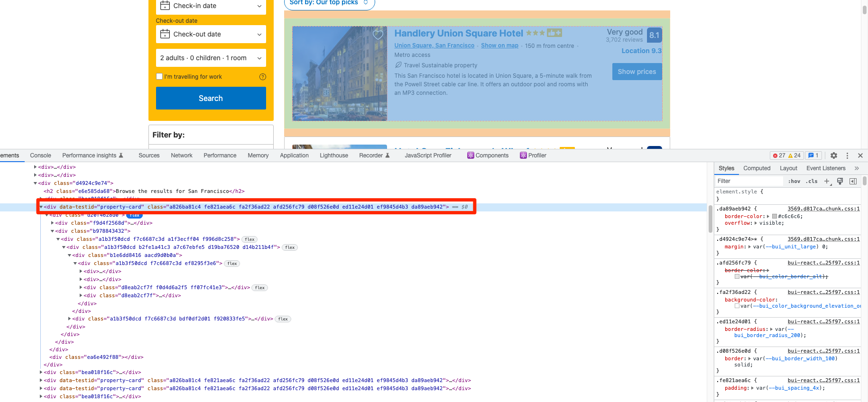Click the three-star hotel rating
868x402 pixels.
click(x=536, y=33)
